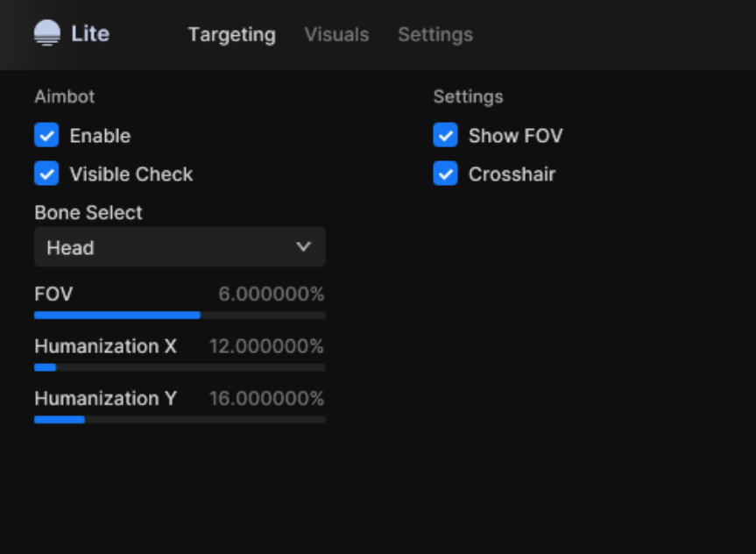Image resolution: width=756 pixels, height=554 pixels.
Task: Toggle the Visible Check checkbox
Action: [x=46, y=174]
